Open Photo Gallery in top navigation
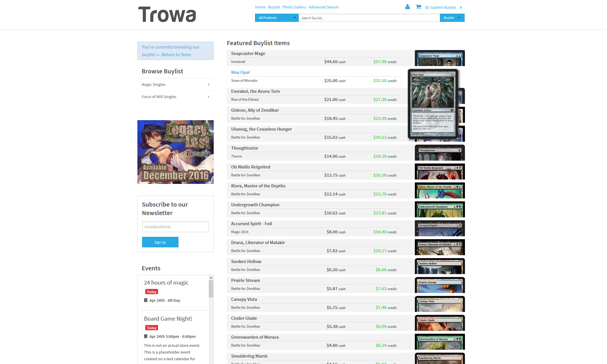This screenshot has height=364, width=607. click(294, 7)
